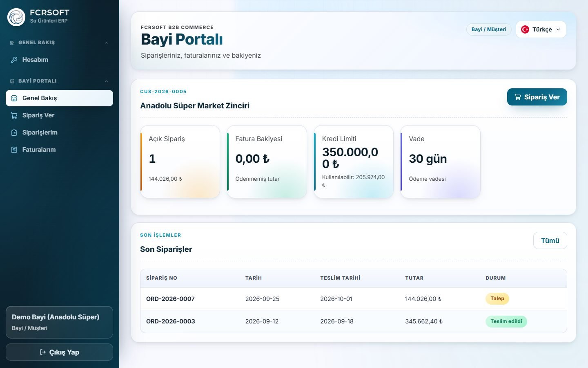The width and height of the screenshot is (588, 368).
Task: Click the logout arrow icon beside Çıkış Yap
Action: 43,352
